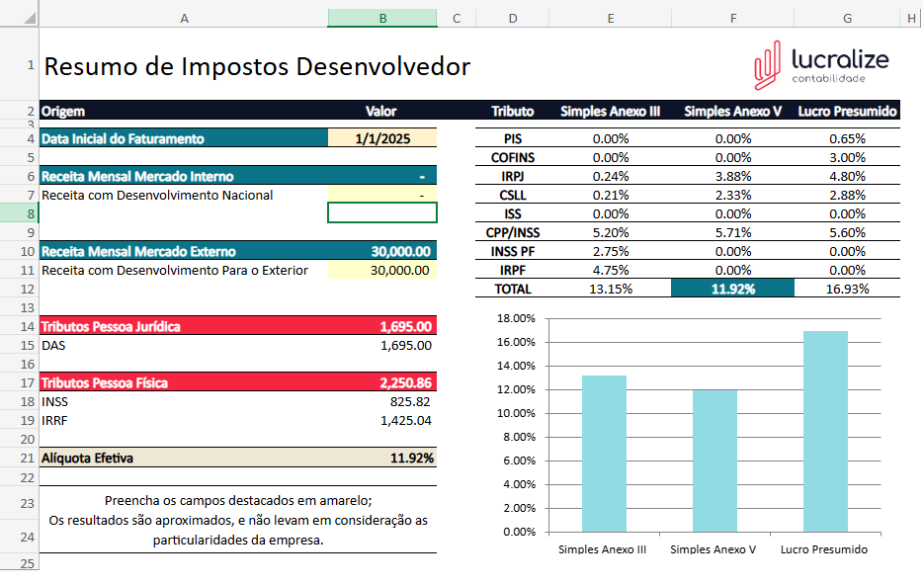The width and height of the screenshot is (924, 586).
Task: Select row 8 header
Action: pyautogui.click(x=19, y=213)
